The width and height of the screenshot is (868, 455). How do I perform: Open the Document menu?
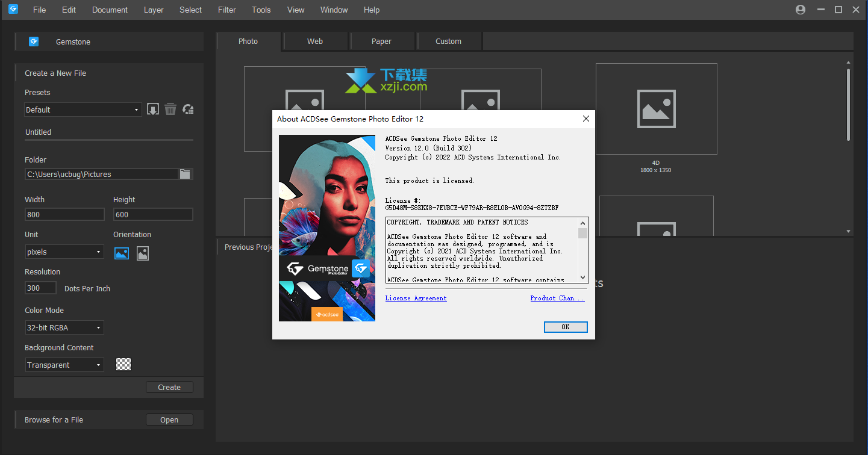[110, 10]
